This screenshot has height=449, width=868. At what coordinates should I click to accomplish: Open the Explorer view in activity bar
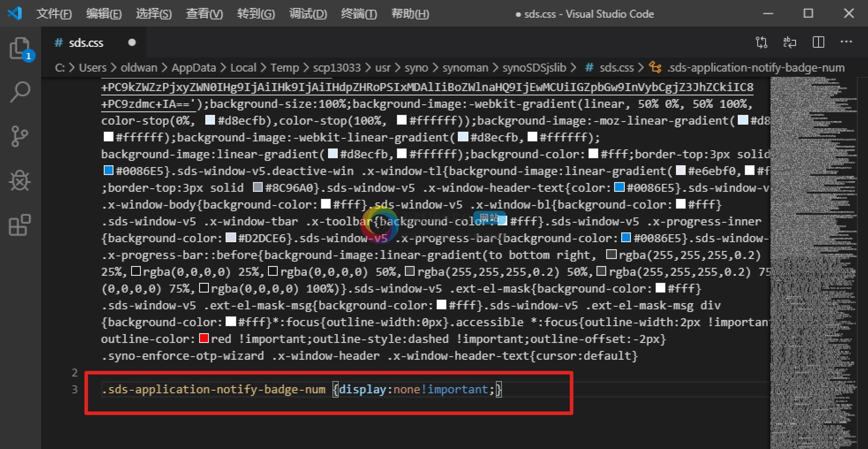pyautogui.click(x=19, y=48)
